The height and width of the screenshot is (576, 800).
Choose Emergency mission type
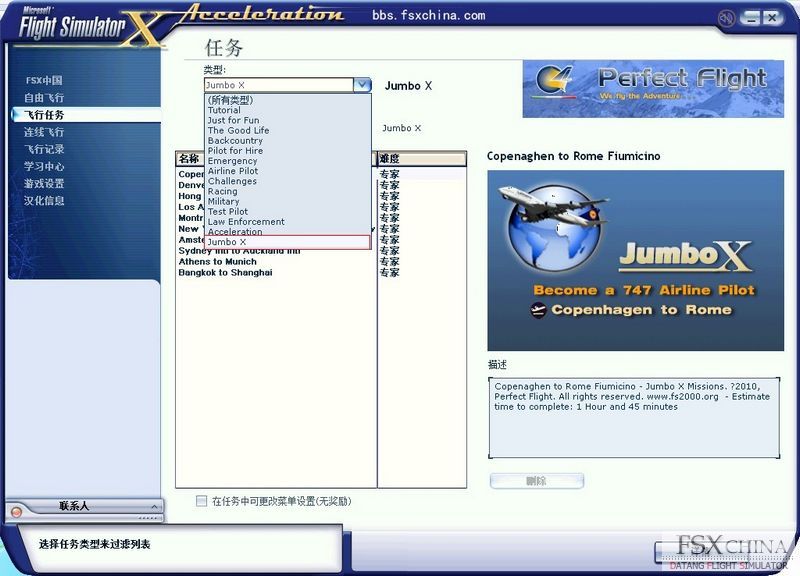(288, 161)
